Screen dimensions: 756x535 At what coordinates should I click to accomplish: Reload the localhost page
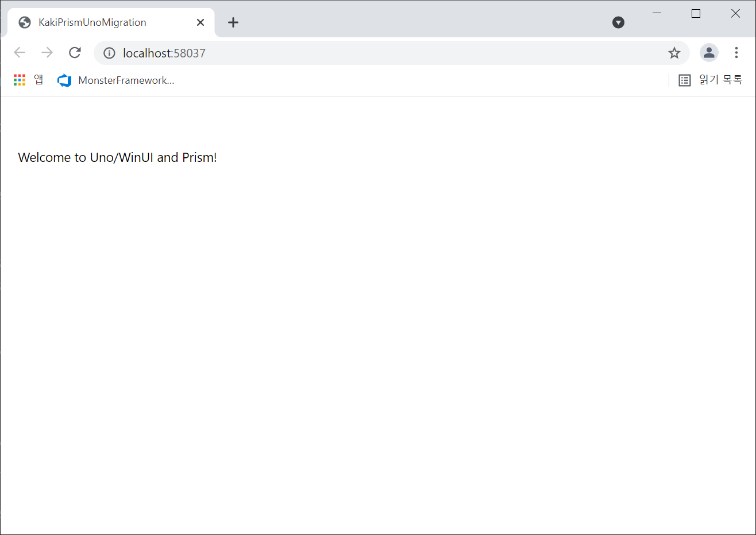(75, 53)
